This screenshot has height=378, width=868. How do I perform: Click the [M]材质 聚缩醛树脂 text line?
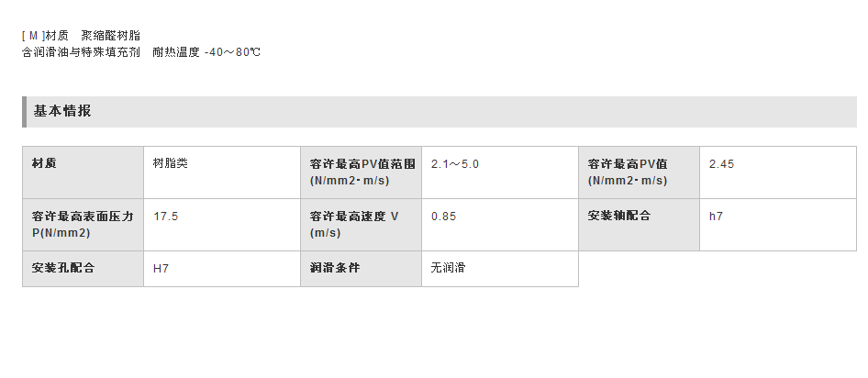tap(82, 36)
